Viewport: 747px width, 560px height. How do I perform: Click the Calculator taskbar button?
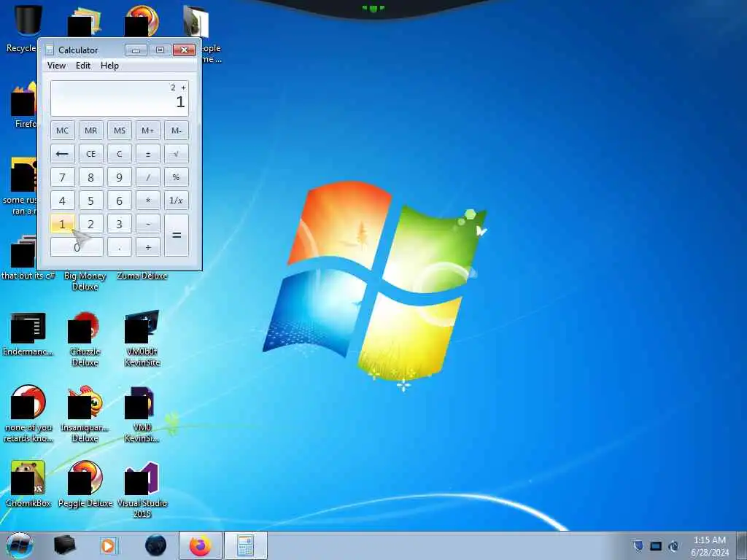click(x=245, y=545)
